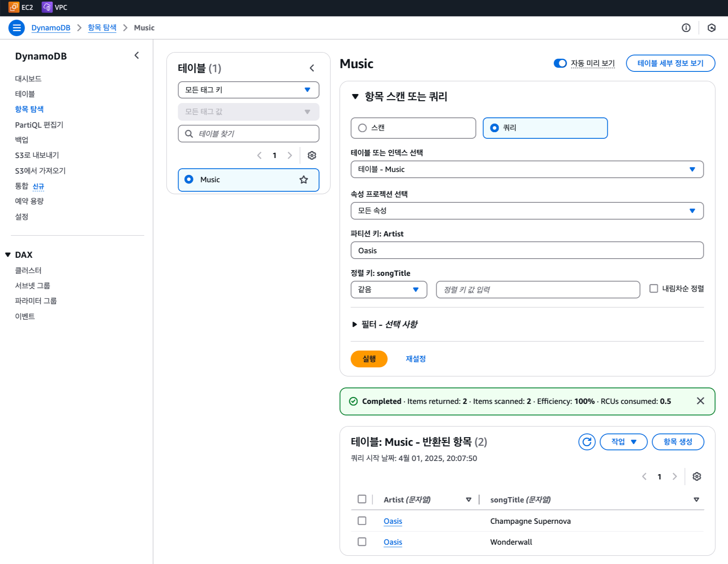The image size is (728, 564).
Task: Open the EC2 service shortcut icon
Action: 14,7
